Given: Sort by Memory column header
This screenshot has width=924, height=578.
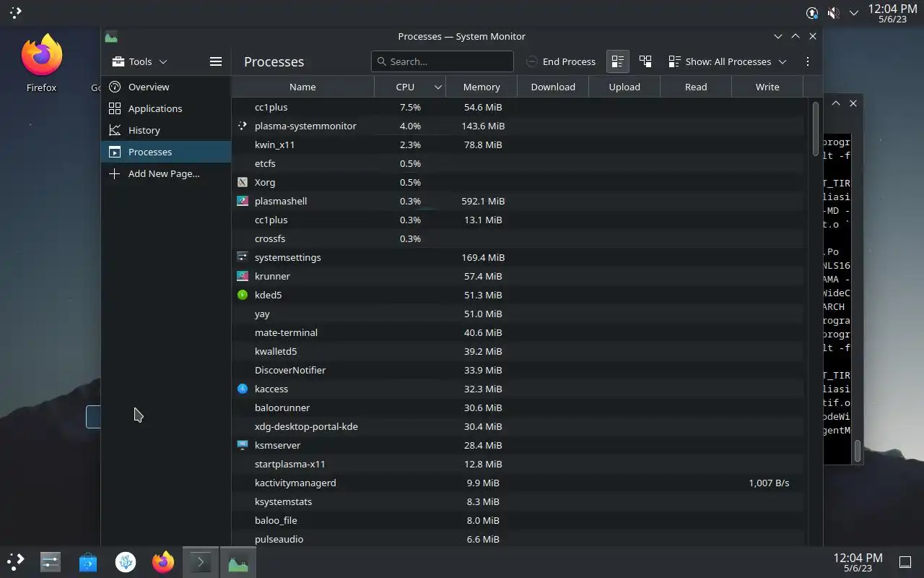Looking at the screenshot, I should point(481,87).
